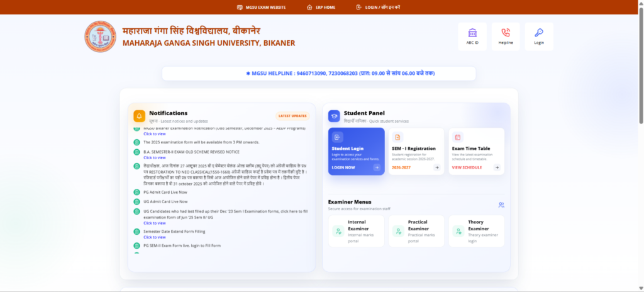644x292 pixels.
Task: Click VIEW SCHEDULE on Exam Time Table
Action: [467, 167]
